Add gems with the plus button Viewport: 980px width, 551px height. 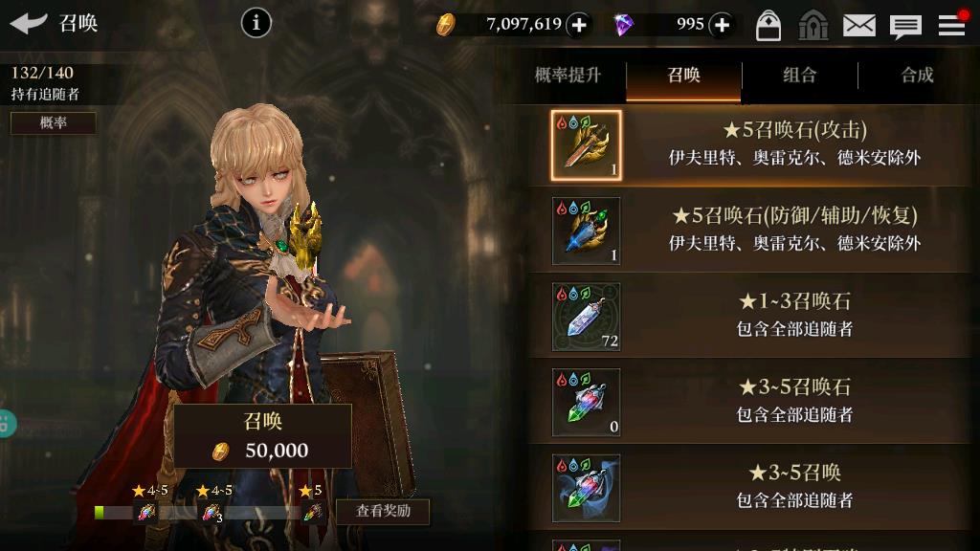(x=722, y=25)
